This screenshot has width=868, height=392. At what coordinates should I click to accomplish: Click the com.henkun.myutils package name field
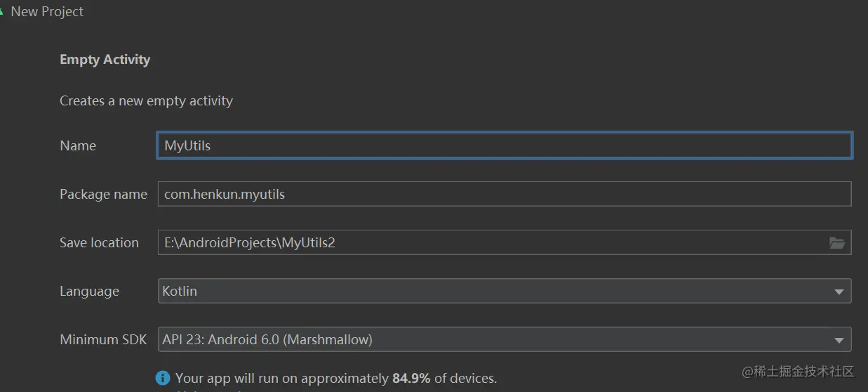coord(504,194)
